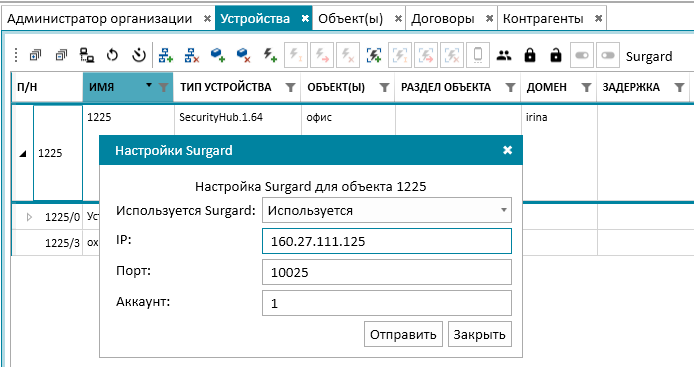This screenshot has width=694, height=367.
Task: Click the add device network icon
Action: [166, 55]
